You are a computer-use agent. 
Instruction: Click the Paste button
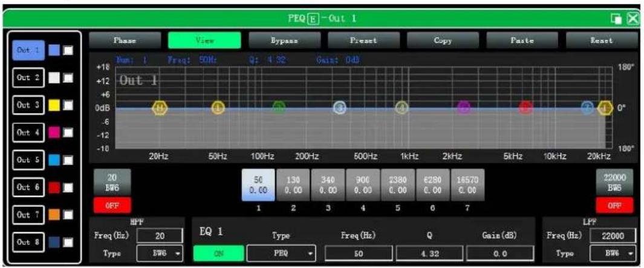tap(522, 41)
